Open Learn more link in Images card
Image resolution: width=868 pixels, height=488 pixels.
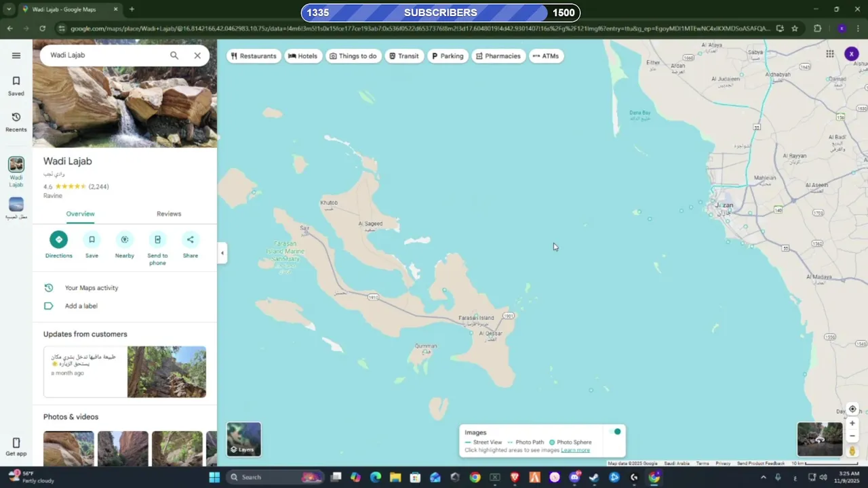[575, 450]
